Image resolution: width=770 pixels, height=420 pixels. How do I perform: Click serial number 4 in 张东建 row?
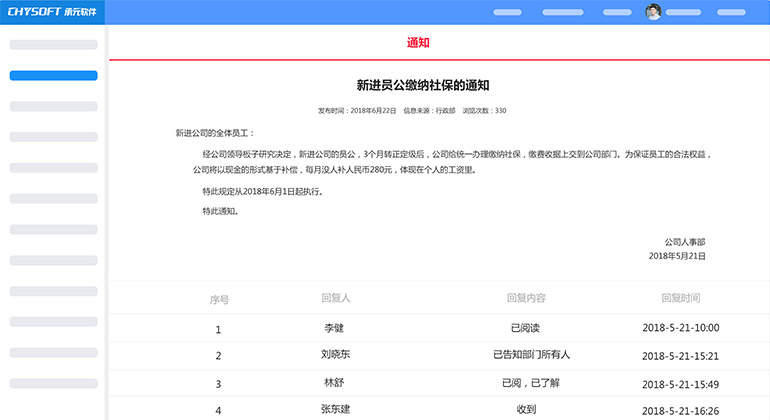point(218,410)
